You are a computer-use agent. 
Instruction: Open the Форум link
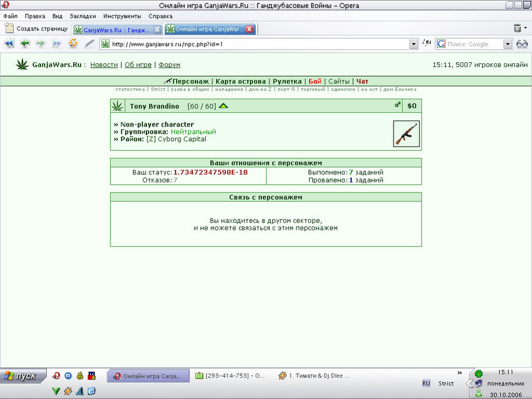coord(169,65)
